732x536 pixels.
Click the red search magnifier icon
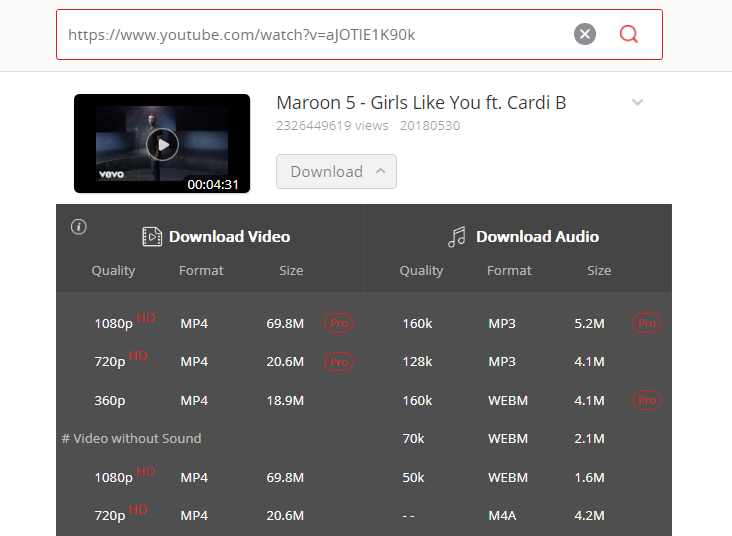[x=629, y=34]
